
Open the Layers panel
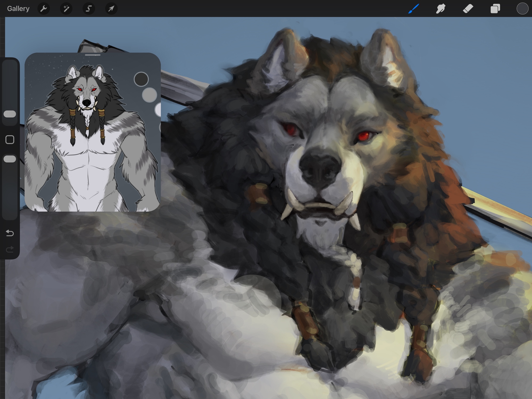coord(495,9)
